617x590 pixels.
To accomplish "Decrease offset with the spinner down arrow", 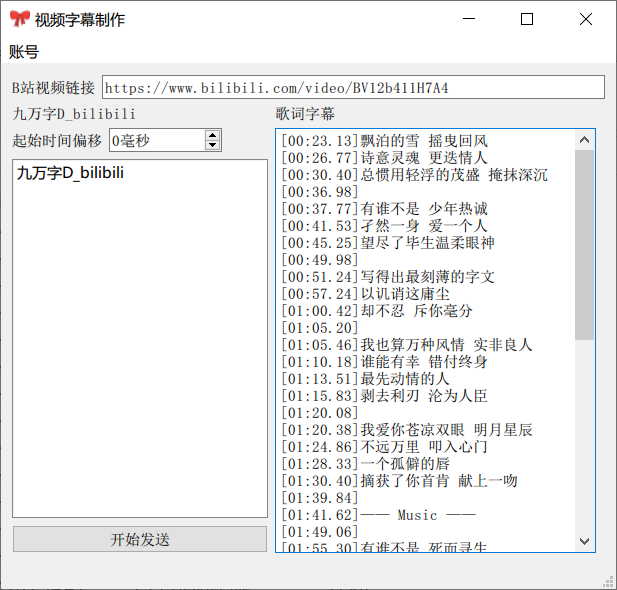I will click(212, 145).
